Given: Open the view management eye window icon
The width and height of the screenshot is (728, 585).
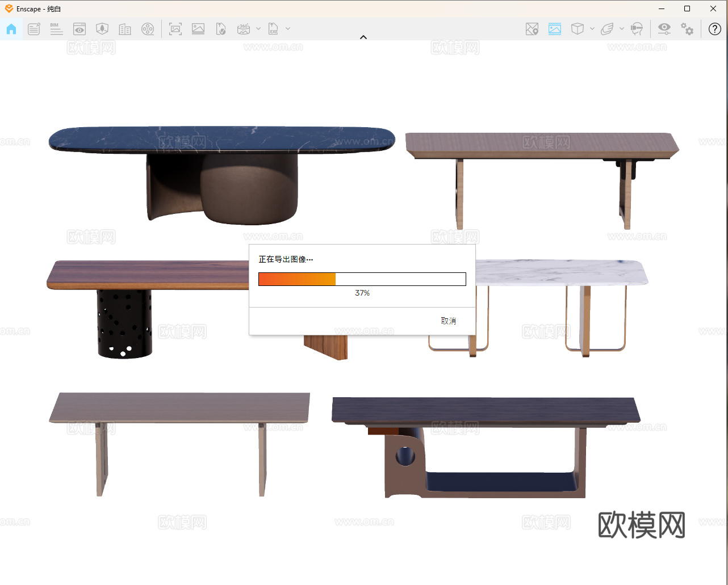Looking at the screenshot, I should tap(80, 29).
